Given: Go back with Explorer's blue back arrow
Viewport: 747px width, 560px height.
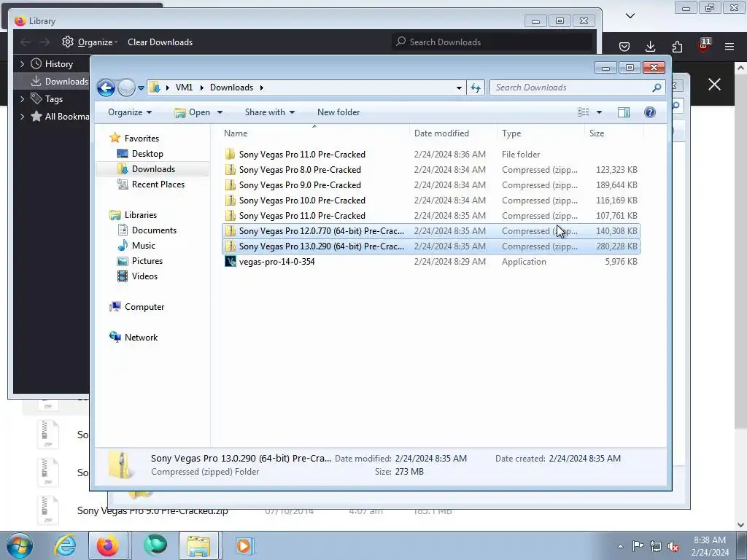Looking at the screenshot, I should (x=106, y=87).
